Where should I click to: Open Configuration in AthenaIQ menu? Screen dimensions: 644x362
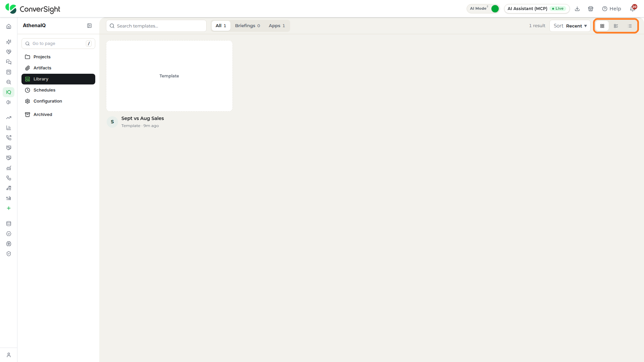pyautogui.click(x=58, y=101)
